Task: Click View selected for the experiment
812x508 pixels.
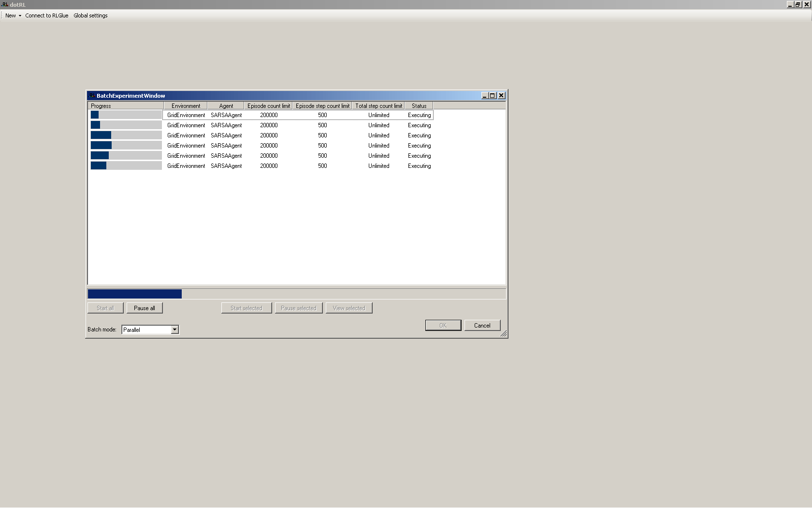Action: pos(349,308)
